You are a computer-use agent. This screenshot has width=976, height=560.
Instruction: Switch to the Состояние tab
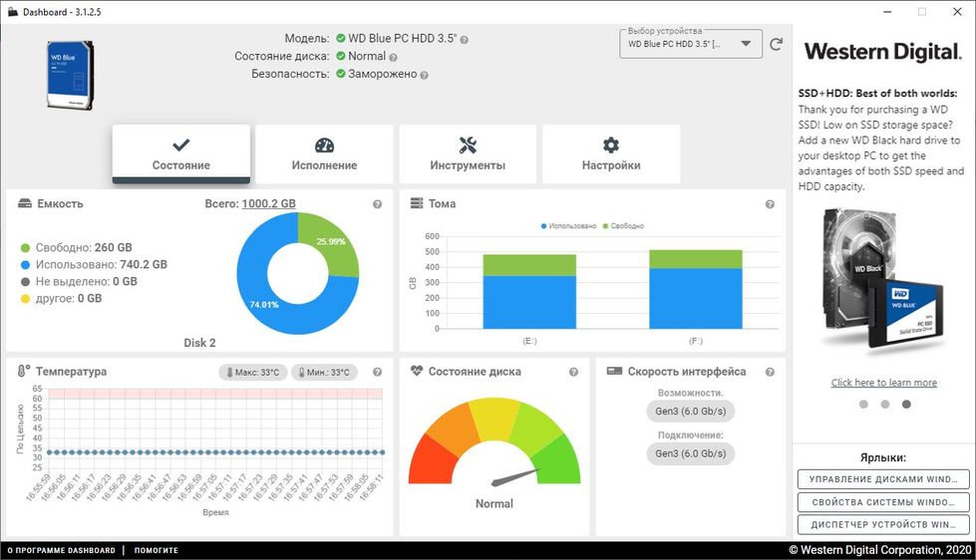[180, 154]
